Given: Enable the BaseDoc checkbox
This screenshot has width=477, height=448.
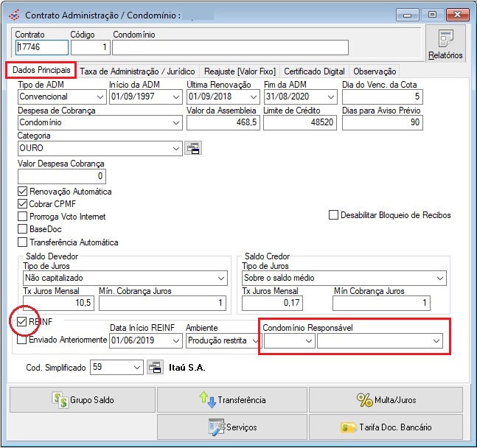Looking at the screenshot, I should pos(22,229).
